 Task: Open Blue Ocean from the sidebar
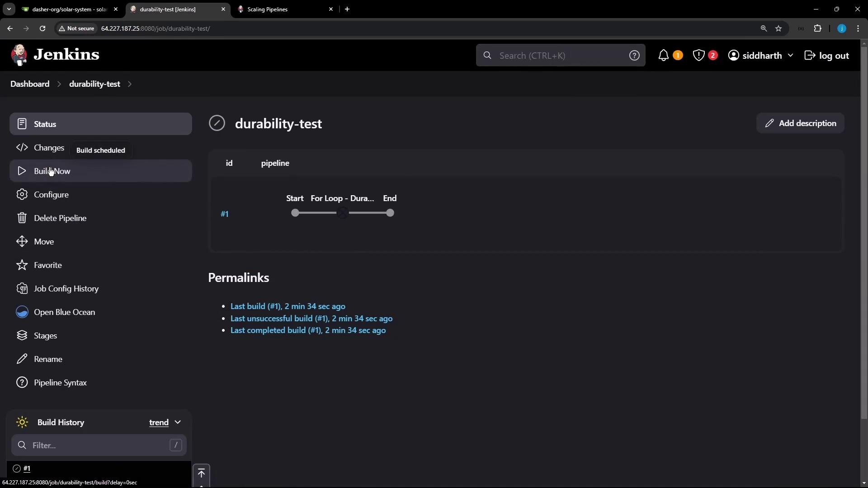(64, 312)
